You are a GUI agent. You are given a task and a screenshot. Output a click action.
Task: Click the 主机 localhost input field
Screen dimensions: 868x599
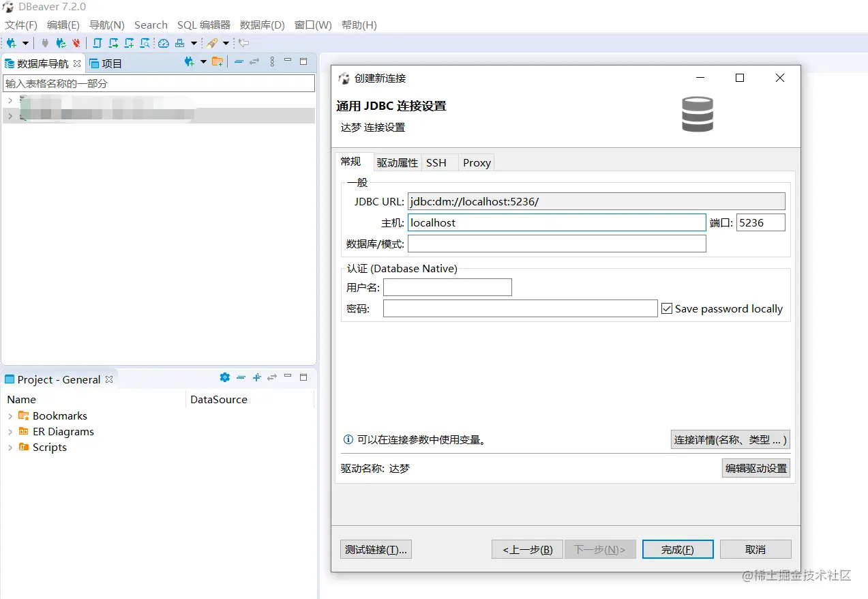[556, 222]
